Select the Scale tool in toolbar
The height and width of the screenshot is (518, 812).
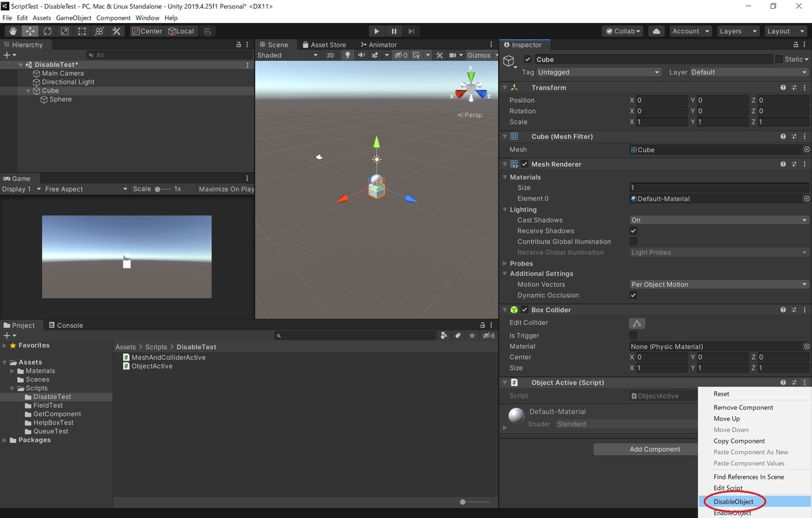[x=65, y=31]
